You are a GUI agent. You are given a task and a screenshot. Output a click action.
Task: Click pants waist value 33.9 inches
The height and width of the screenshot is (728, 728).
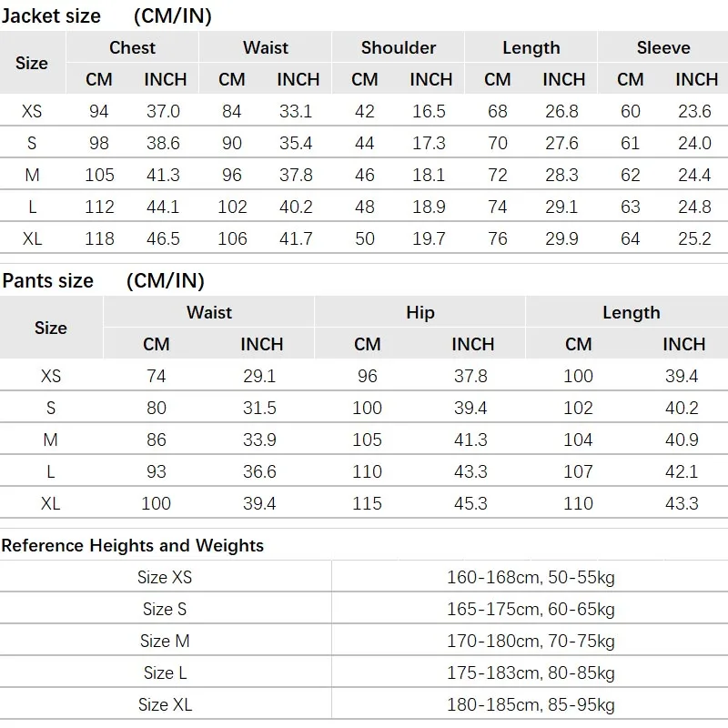click(260, 440)
